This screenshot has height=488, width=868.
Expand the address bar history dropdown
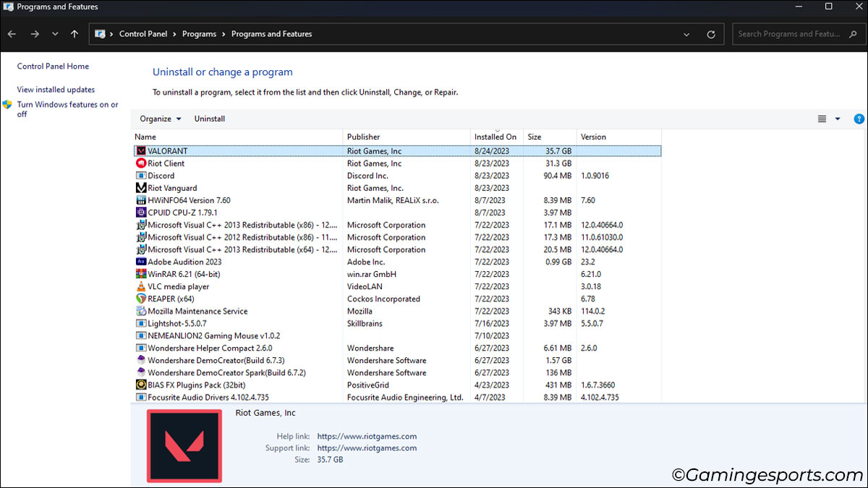[687, 34]
